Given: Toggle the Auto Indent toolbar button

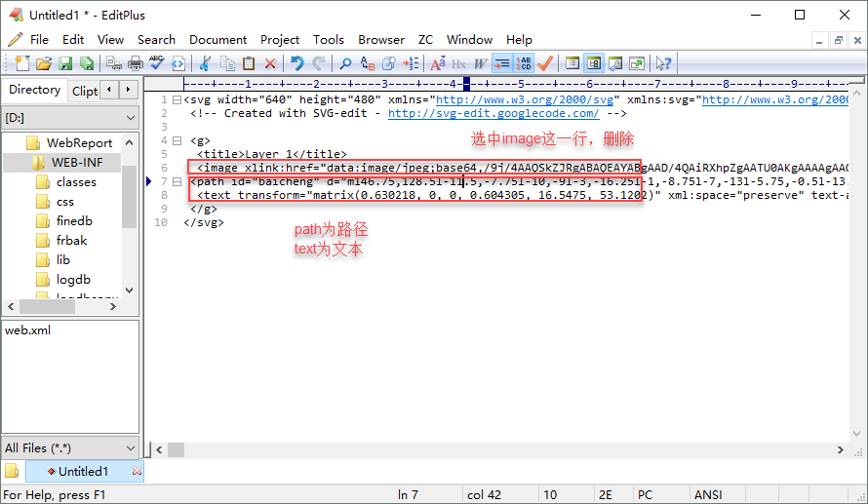Looking at the screenshot, I should coord(502,63).
